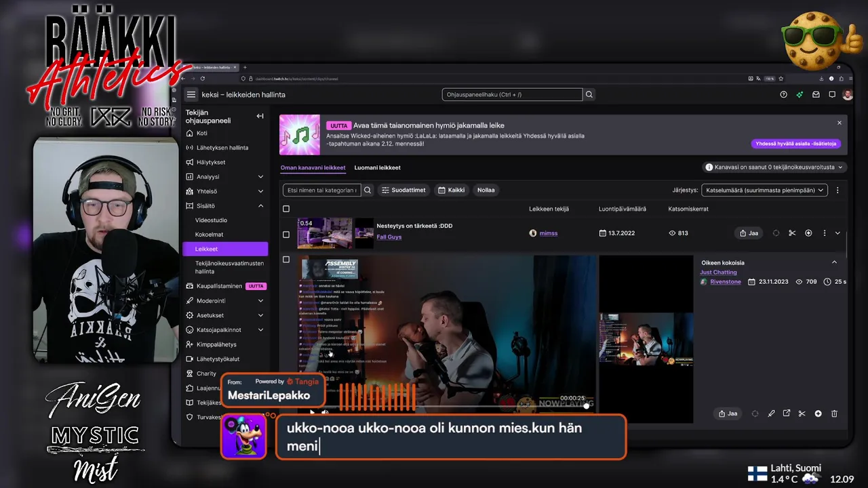Screen dimensions: 868x488
Task: Collapse sidebar with the arrow icon
Action: pyautogui.click(x=260, y=116)
